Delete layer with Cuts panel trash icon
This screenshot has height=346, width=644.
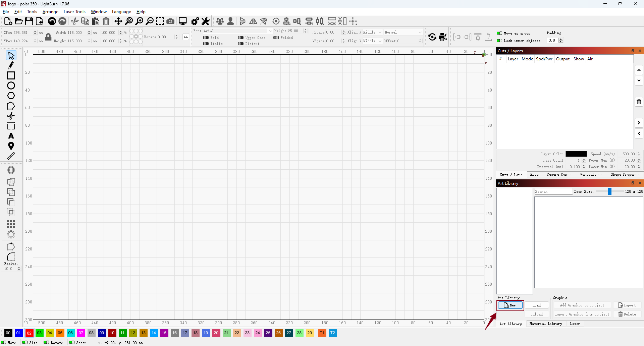point(639,102)
